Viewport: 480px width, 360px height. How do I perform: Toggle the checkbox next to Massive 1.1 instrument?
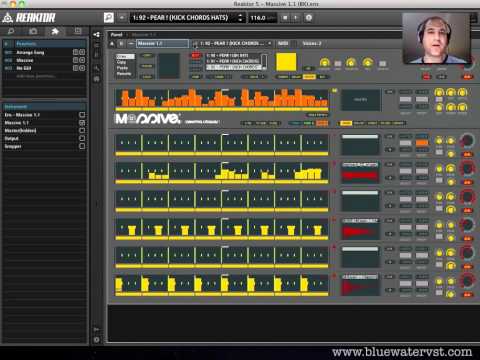tap(82, 123)
